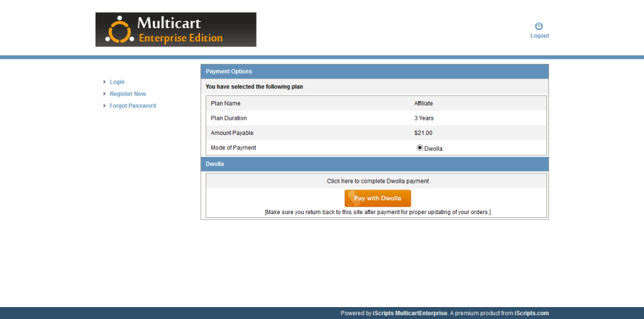Click the 3 Years plan duration value
This screenshot has height=319, width=644.
[x=424, y=118]
